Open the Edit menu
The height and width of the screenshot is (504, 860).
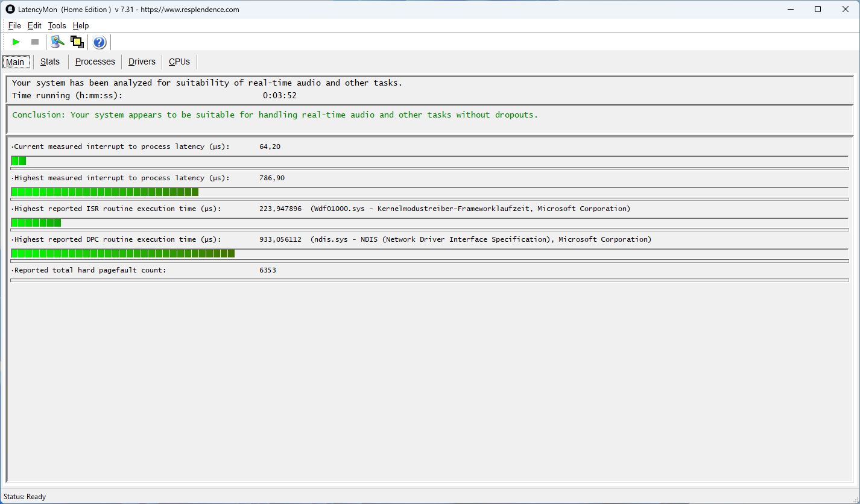point(34,25)
